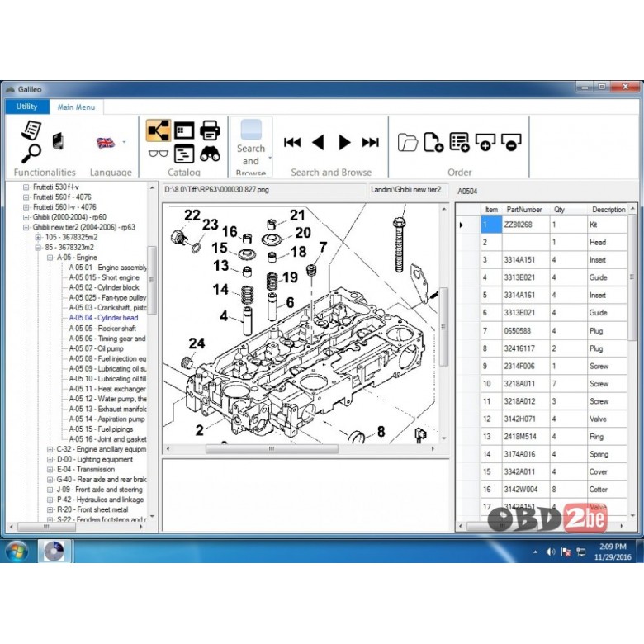
Task: Open the language dropdown arrow
Action: 124,143
